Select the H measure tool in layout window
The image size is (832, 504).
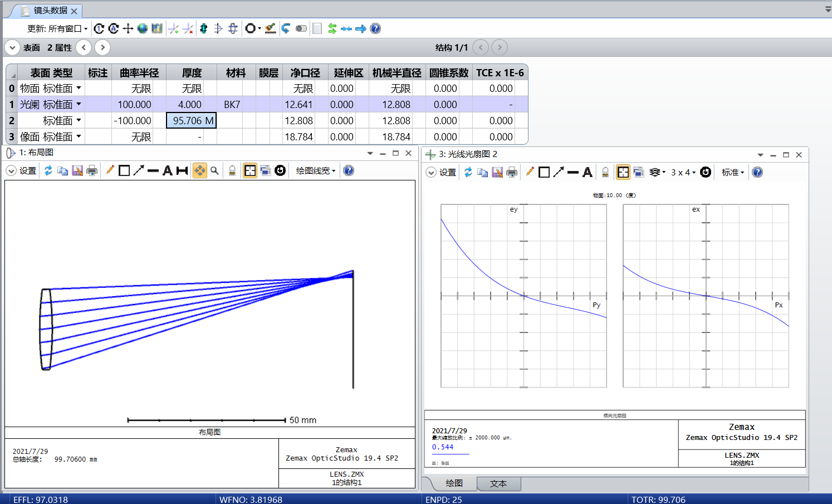click(182, 170)
